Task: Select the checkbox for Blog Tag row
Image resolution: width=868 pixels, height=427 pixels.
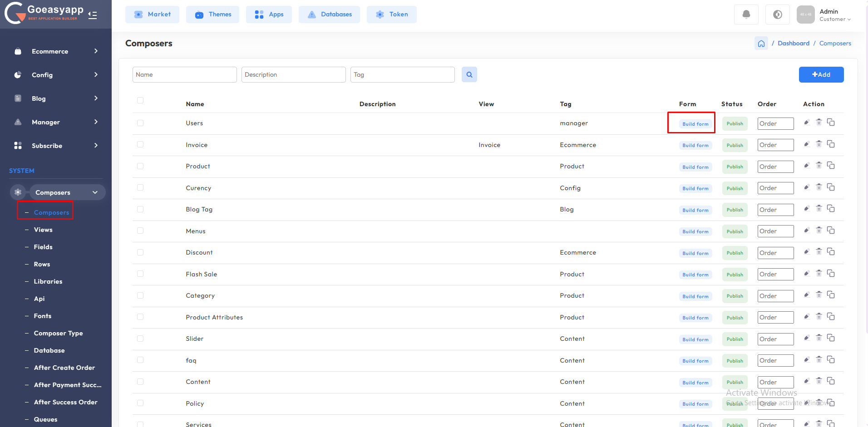Action: pyautogui.click(x=140, y=209)
